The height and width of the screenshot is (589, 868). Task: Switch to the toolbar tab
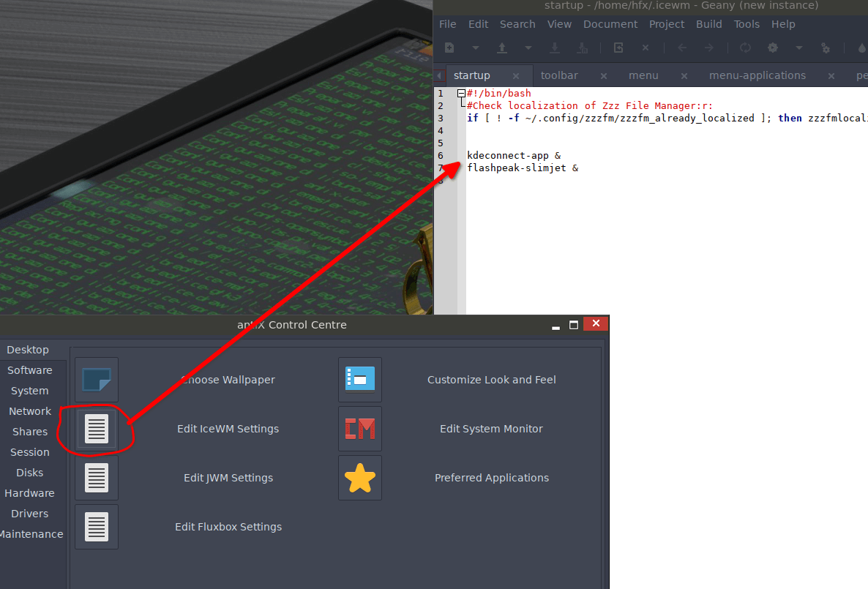point(559,75)
